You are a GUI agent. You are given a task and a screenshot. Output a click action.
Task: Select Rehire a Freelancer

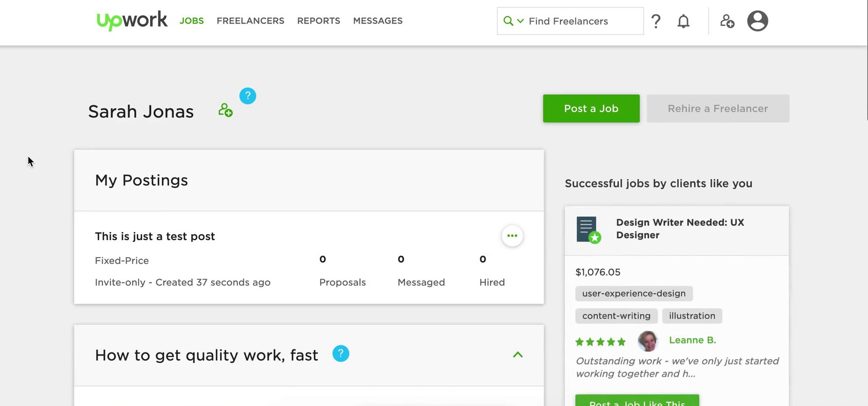coord(718,109)
